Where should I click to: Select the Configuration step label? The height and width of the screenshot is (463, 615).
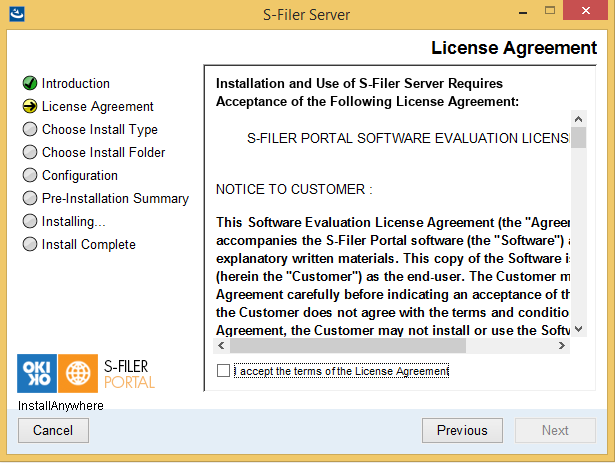[x=80, y=175]
